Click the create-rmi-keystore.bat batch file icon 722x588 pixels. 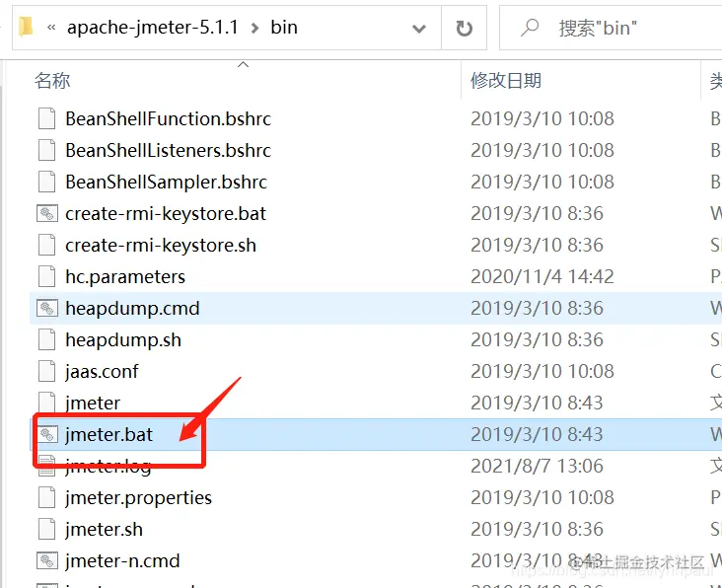(47, 214)
